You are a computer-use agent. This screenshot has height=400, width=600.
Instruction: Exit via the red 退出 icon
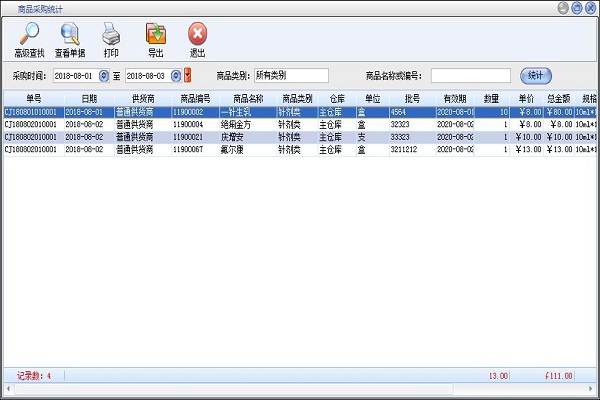[x=197, y=37]
